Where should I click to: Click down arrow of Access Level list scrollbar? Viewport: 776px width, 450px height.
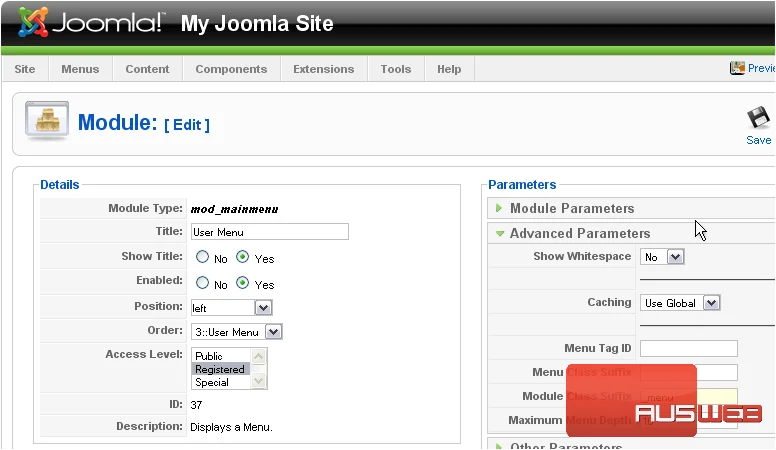tap(258, 381)
